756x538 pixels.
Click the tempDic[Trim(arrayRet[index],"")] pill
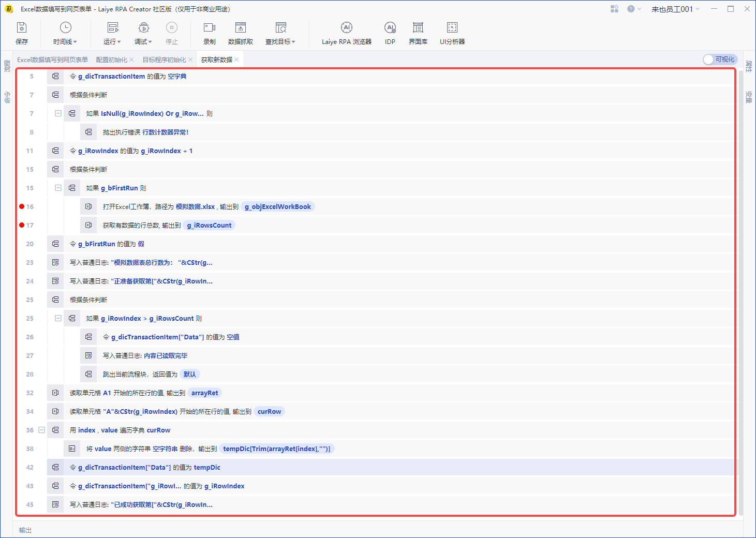pyautogui.click(x=277, y=449)
